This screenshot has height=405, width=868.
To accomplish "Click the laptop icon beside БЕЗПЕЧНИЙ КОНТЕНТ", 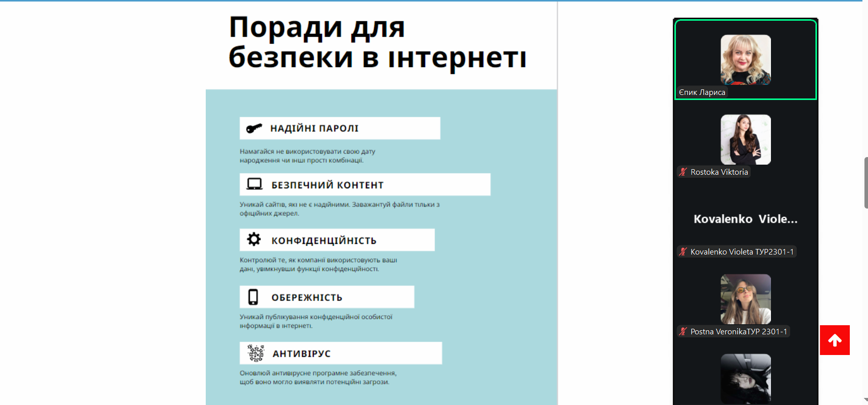I will point(254,184).
